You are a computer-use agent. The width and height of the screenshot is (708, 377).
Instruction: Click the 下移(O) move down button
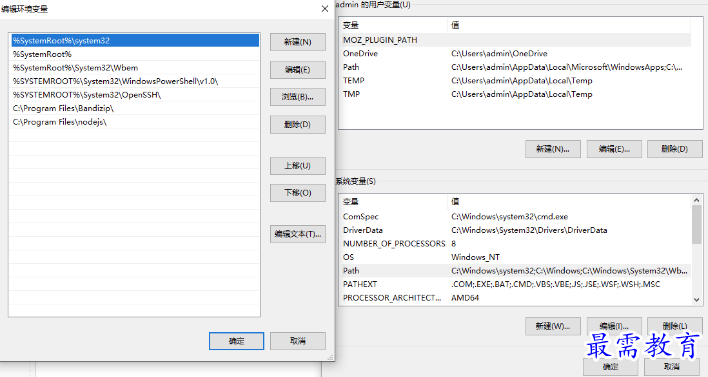298,193
